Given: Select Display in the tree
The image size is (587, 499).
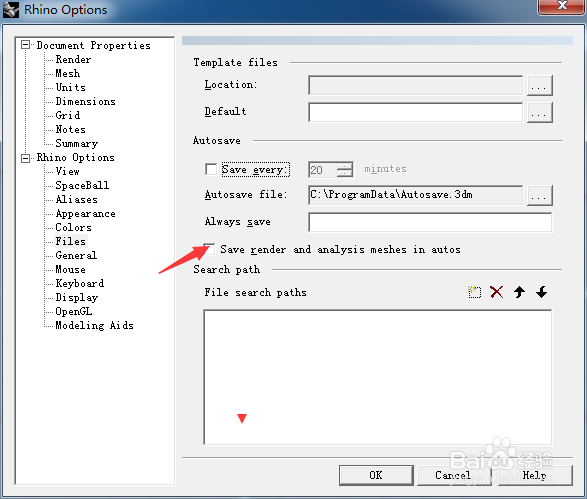Looking at the screenshot, I should pyautogui.click(x=77, y=298).
